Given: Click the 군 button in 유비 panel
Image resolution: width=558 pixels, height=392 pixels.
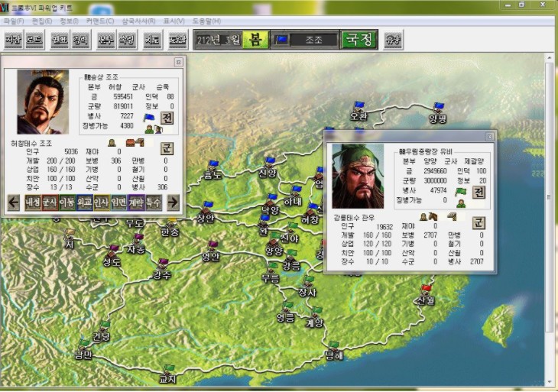Looking at the screenshot, I should (479, 223).
